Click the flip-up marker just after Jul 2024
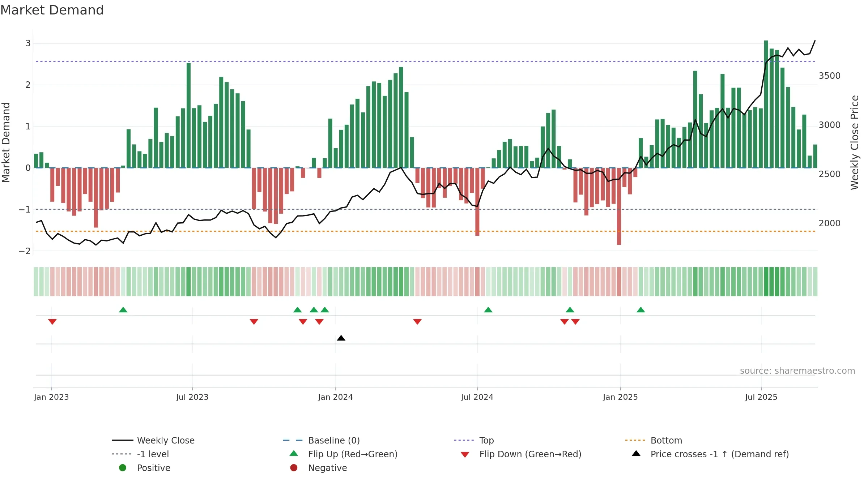The image size is (868, 488). pos(488,310)
